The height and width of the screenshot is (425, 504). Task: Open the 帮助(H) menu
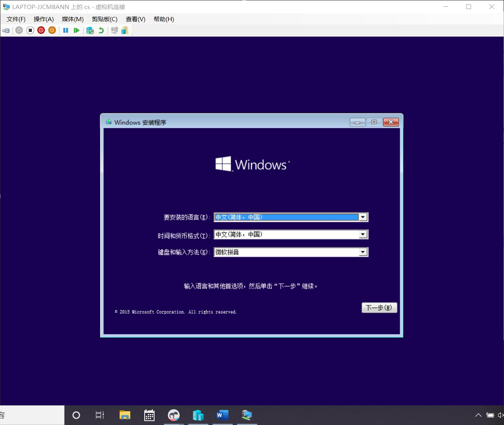point(164,19)
